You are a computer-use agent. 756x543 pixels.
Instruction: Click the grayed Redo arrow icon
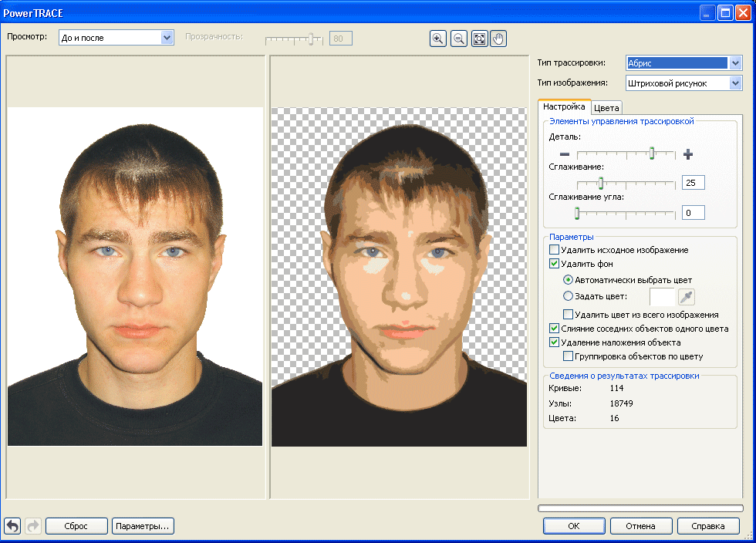pos(32,525)
